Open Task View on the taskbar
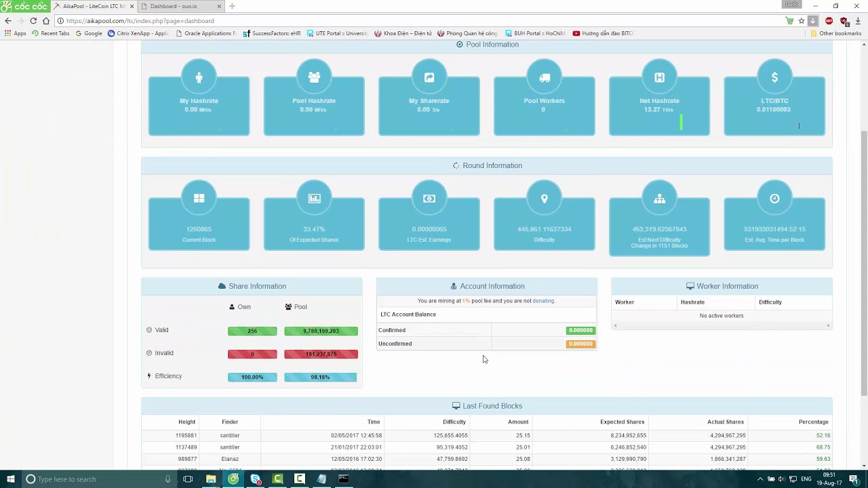Viewport: 868px width, 488px height. (x=188, y=479)
